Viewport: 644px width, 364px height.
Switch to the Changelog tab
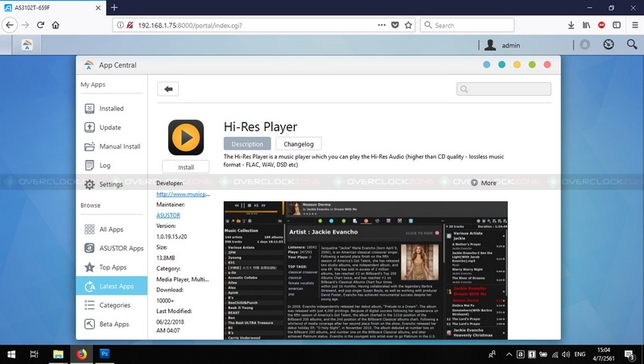299,144
